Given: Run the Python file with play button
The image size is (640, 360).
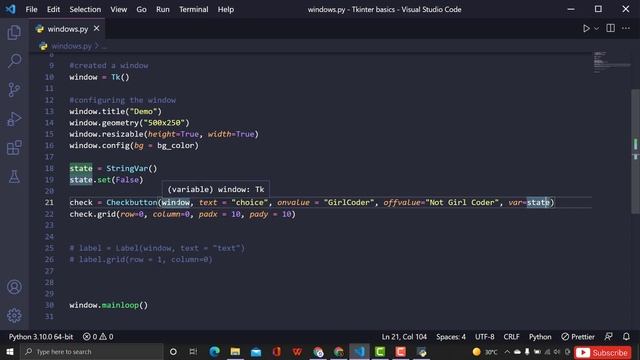Looking at the screenshot, I should coord(586,28).
